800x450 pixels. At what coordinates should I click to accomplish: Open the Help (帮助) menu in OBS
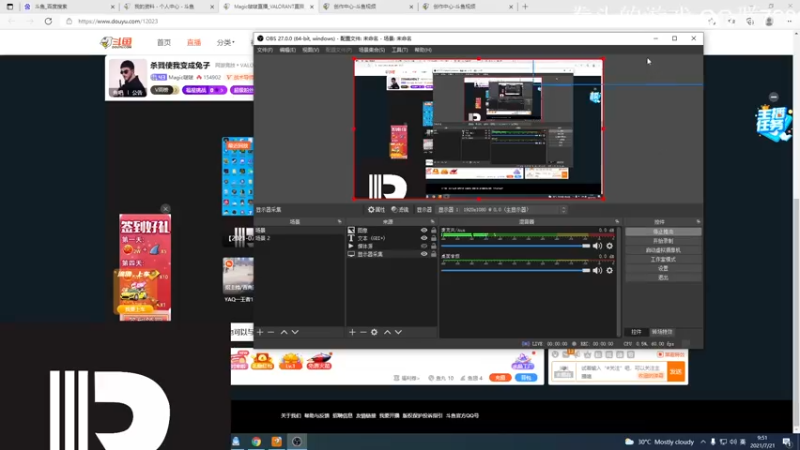[423, 50]
